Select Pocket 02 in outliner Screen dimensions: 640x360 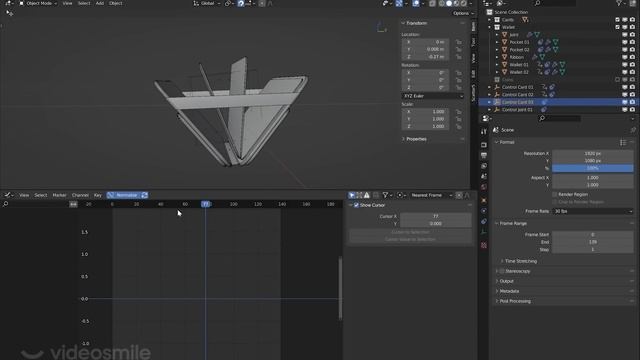[x=519, y=50]
